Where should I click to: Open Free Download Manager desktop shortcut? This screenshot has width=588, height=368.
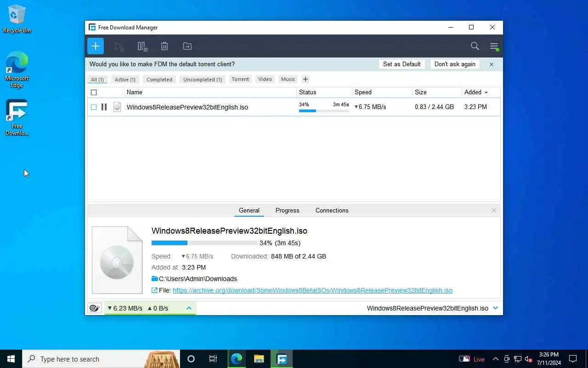pyautogui.click(x=17, y=118)
